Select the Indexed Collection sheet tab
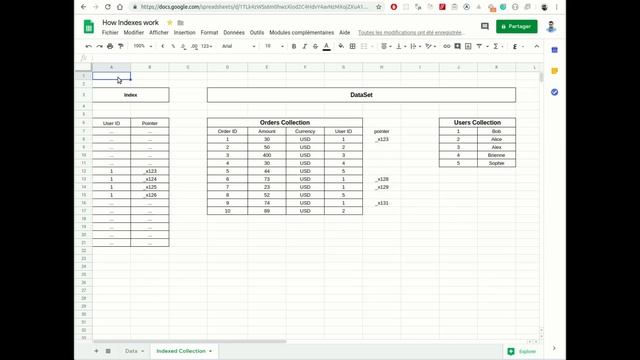The height and width of the screenshot is (360, 640). tap(181, 351)
